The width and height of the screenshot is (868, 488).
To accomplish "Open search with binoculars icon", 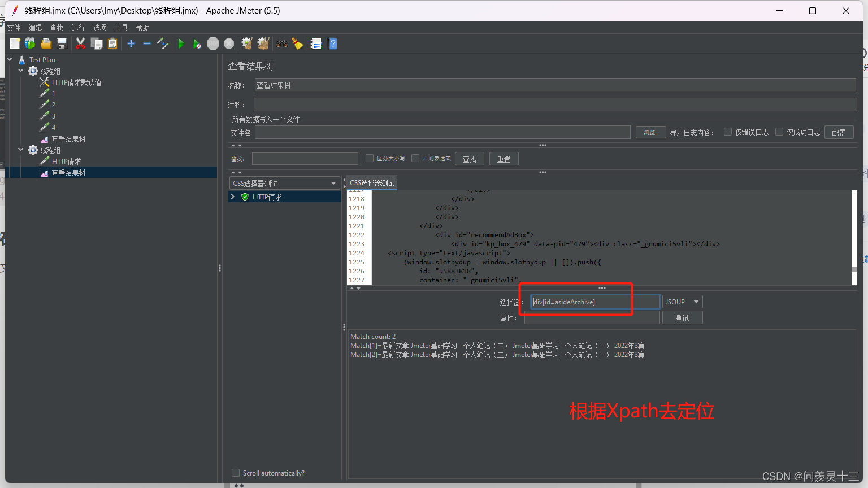I will [x=281, y=43].
